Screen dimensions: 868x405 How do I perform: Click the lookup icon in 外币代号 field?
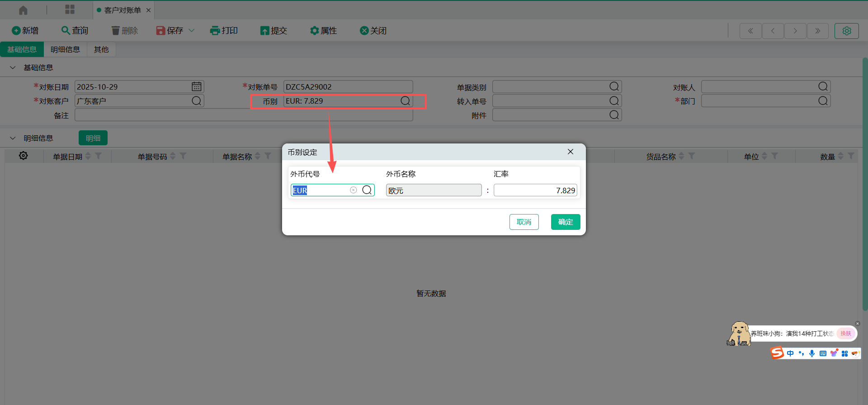367,190
